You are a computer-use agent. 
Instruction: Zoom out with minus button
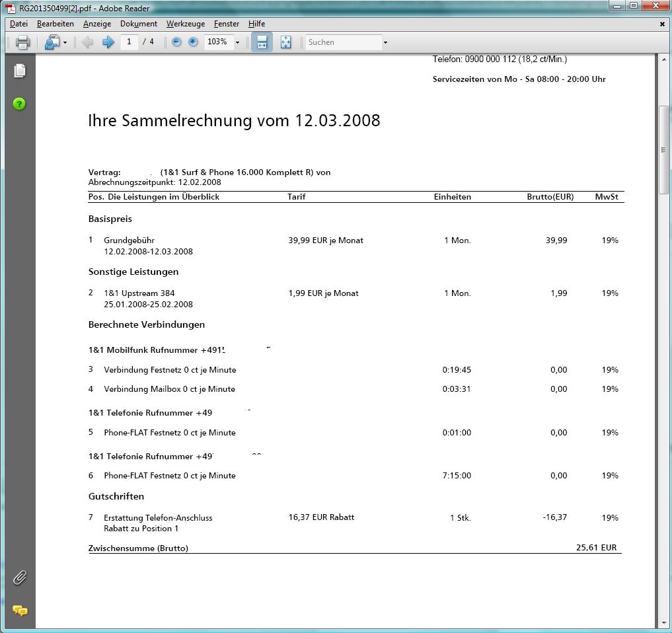point(176,42)
